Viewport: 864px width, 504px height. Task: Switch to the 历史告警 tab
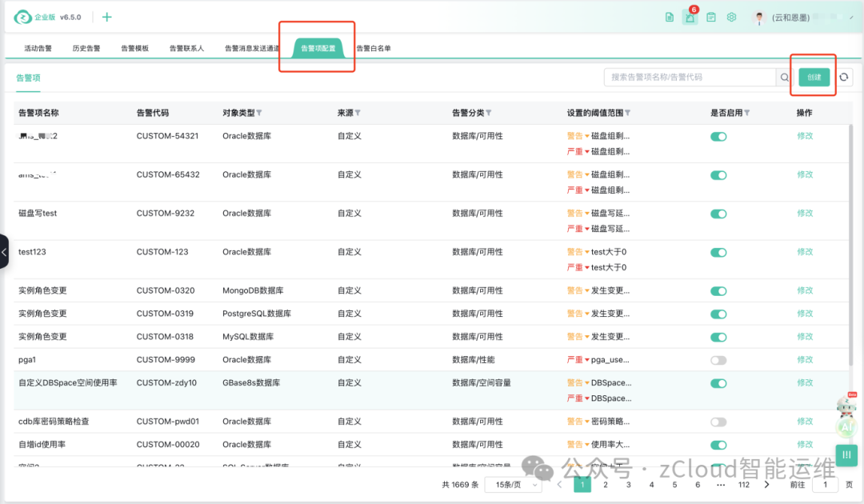pos(86,49)
